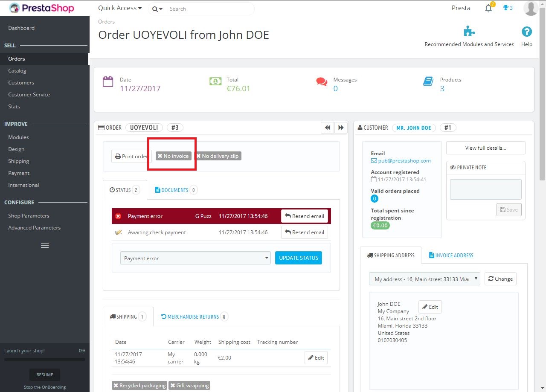
Task: Click the PrestaShop logo
Action: coord(42,8)
